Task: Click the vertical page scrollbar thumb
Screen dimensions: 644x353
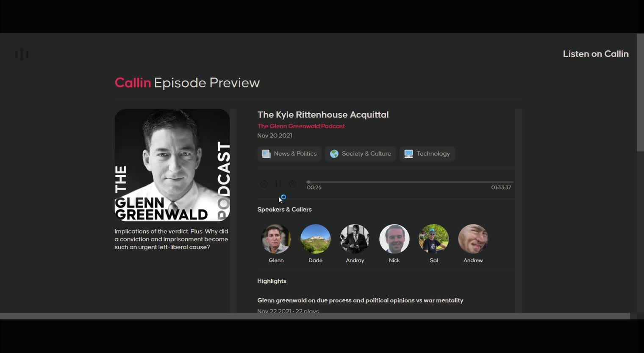Action: pyautogui.click(x=640, y=92)
